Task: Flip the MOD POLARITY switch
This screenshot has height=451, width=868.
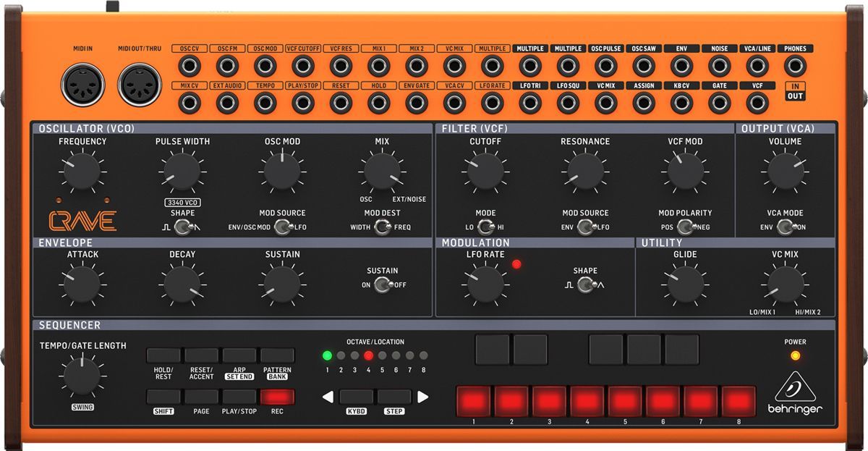Action: (x=685, y=227)
